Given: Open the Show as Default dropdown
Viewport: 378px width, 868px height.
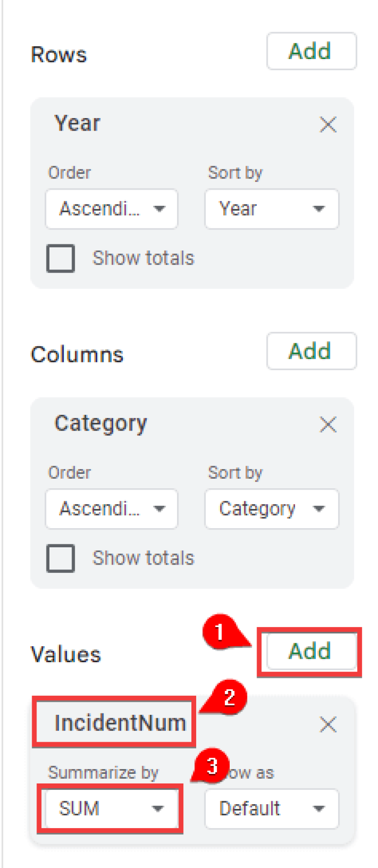Looking at the screenshot, I should [x=272, y=808].
